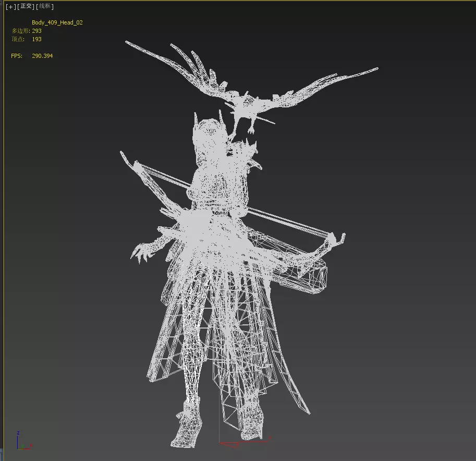Click the polygon count value 293
Screen dimensions: 476x461
pyautogui.click(x=36, y=31)
